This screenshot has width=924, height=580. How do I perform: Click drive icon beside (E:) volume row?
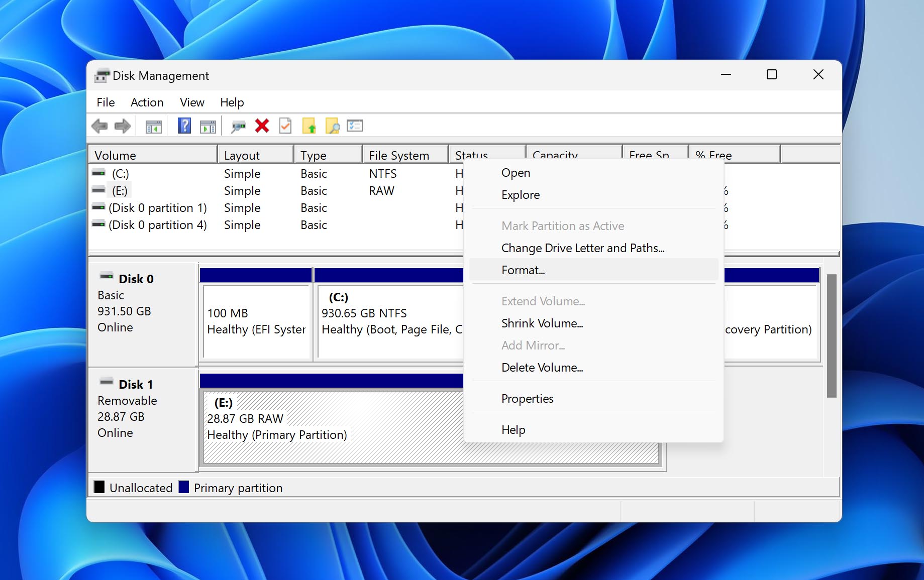click(x=99, y=190)
